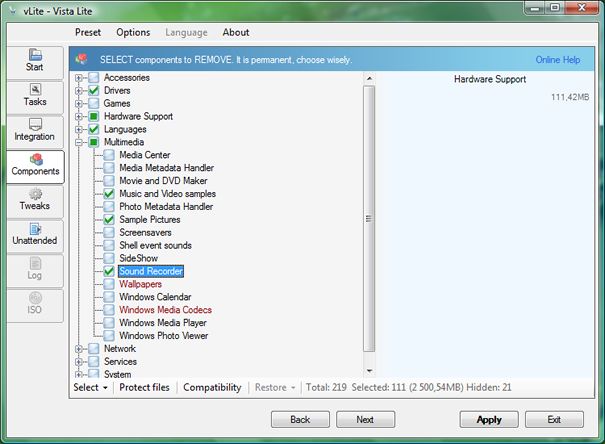Viewport: 605px width, 444px height.
Task: Expand the Languages tree node
Action: pyautogui.click(x=79, y=129)
